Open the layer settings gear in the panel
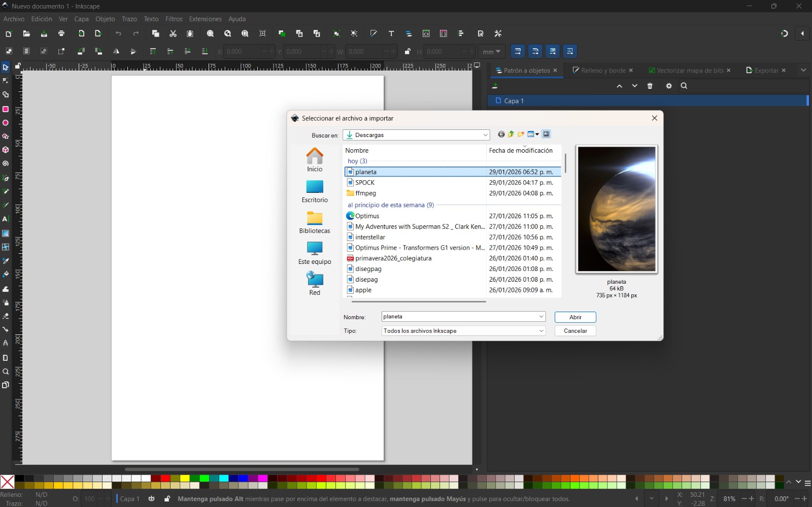Screen dimensions: 812x507 pos(668,86)
